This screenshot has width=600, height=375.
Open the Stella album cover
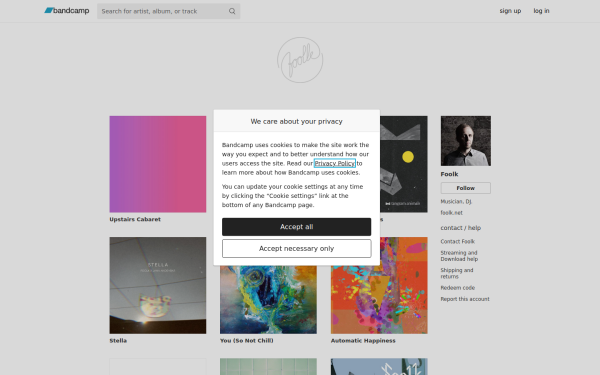click(x=158, y=285)
